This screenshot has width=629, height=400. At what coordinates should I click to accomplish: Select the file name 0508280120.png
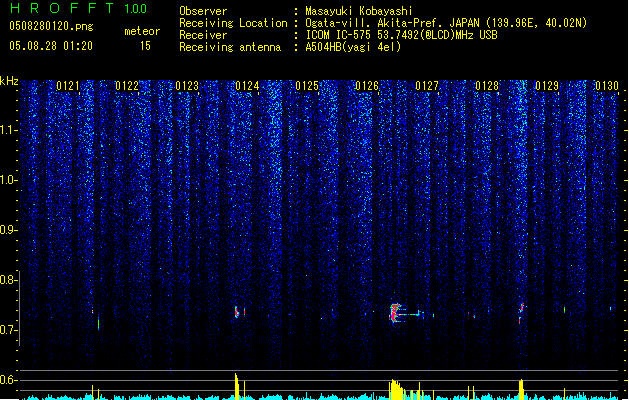(51, 26)
